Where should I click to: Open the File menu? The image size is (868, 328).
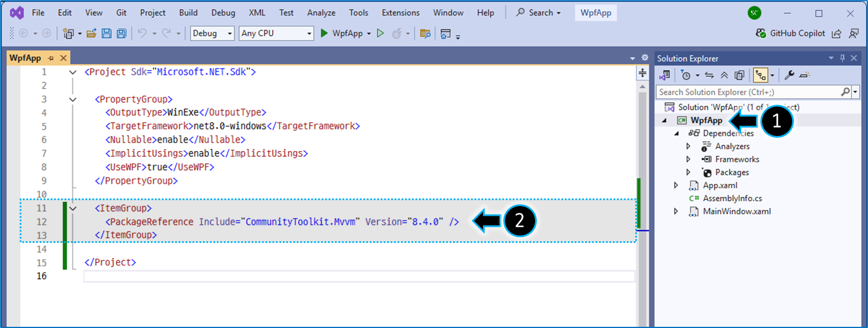(x=38, y=13)
